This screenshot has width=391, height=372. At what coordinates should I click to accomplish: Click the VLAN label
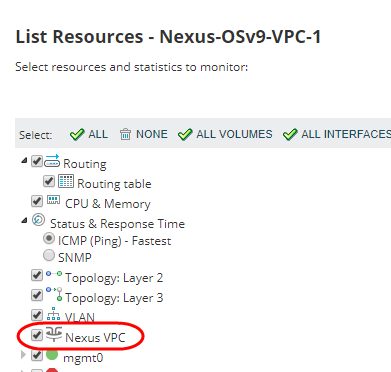pos(80,317)
